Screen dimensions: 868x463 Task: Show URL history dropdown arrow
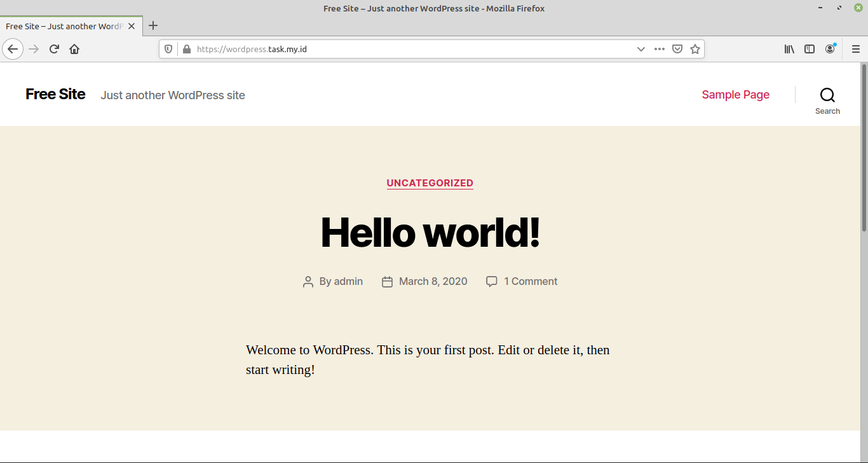(641, 49)
